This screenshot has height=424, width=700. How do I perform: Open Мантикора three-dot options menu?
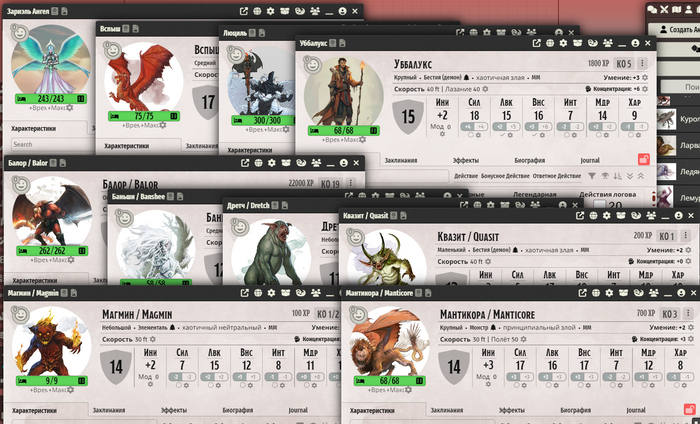tap(688, 313)
